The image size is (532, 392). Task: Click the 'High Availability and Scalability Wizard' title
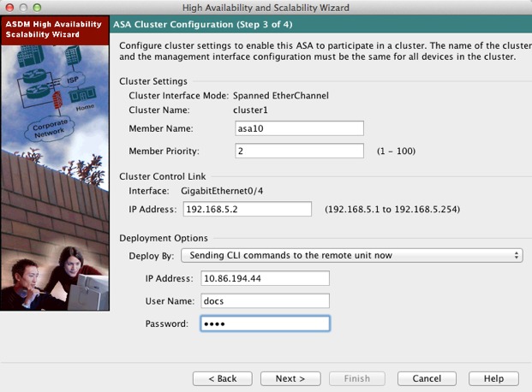266,8
